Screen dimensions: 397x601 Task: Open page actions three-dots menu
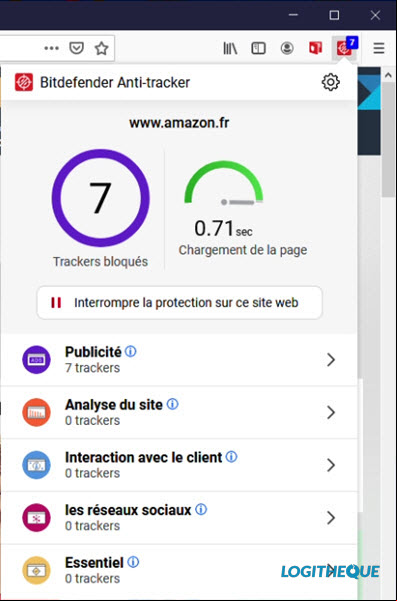(51, 48)
